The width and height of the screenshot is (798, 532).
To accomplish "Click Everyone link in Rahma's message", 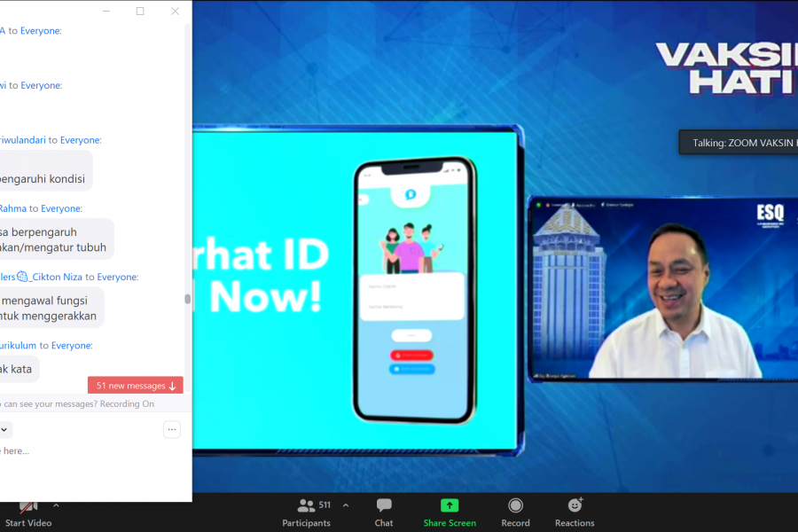I will [x=61, y=208].
